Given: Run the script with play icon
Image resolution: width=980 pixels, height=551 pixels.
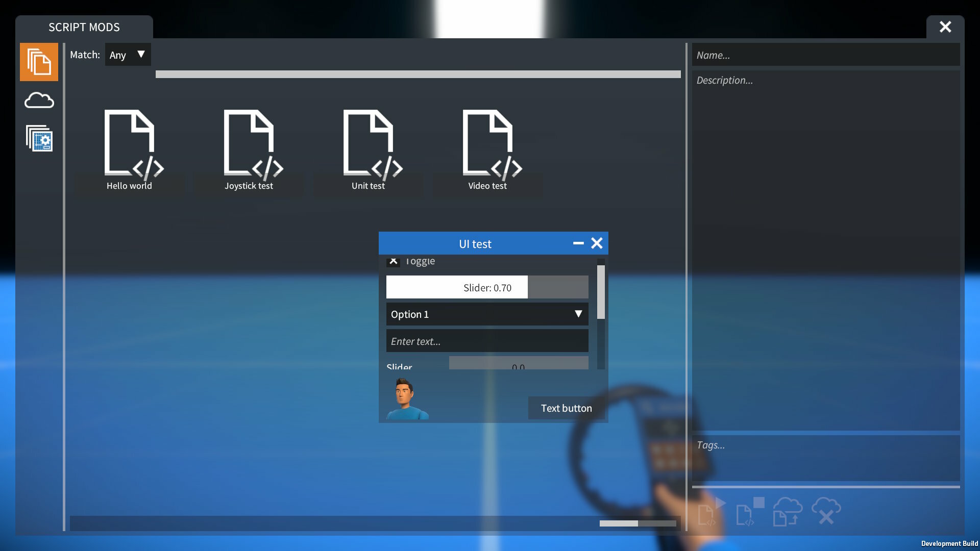Looking at the screenshot, I should (712, 512).
